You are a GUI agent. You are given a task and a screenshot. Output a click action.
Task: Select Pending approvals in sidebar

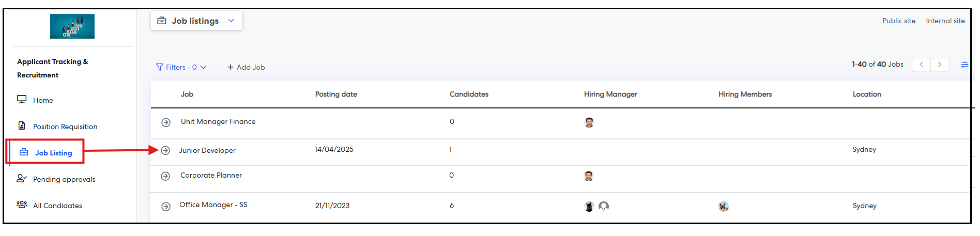coord(64,179)
